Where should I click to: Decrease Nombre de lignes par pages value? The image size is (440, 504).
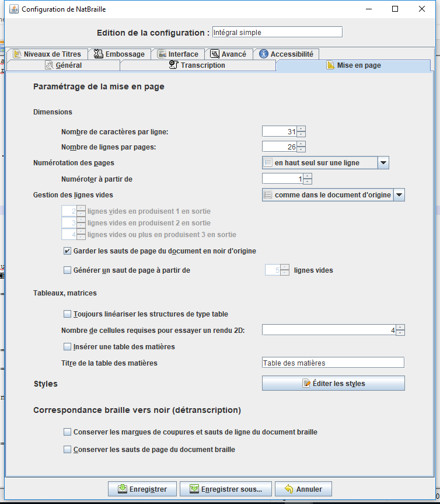click(x=301, y=150)
